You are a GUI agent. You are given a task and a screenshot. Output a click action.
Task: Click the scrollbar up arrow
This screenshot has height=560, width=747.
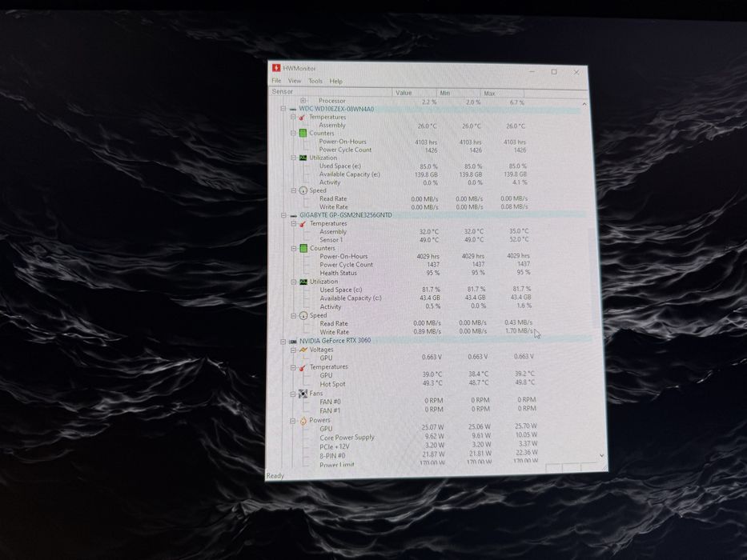[584, 104]
